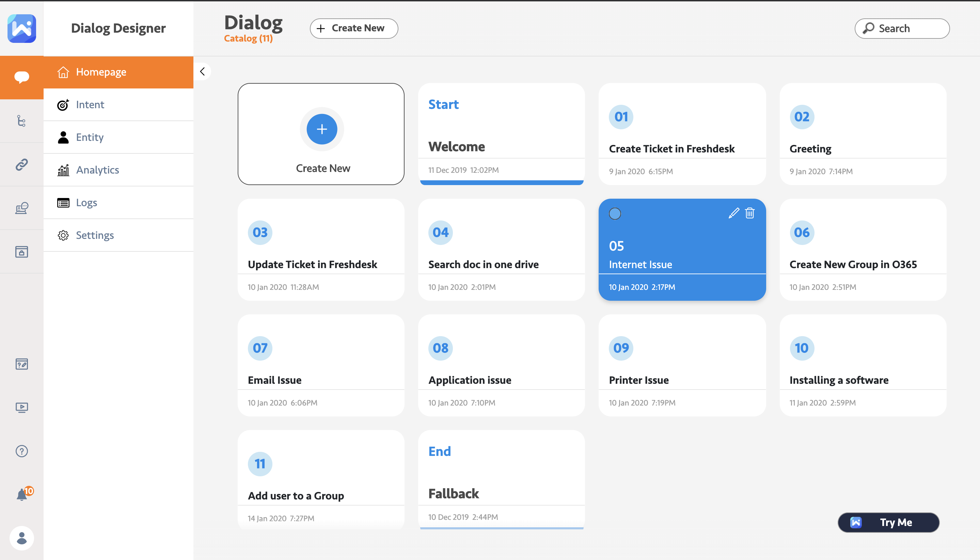Click the Create New button in header
Screen dimensions: 980x560
(x=354, y=29)
